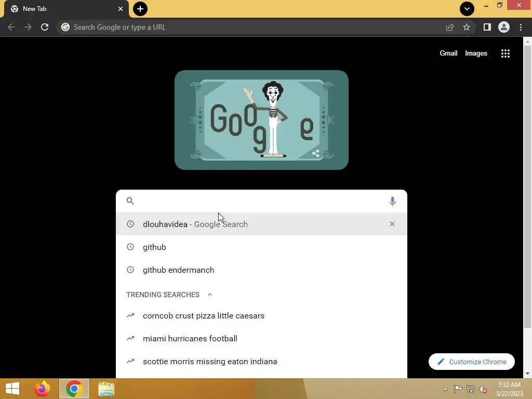532x399 pixels.
Task: Select the New Tab tab
Action: [x=66, y=9]
